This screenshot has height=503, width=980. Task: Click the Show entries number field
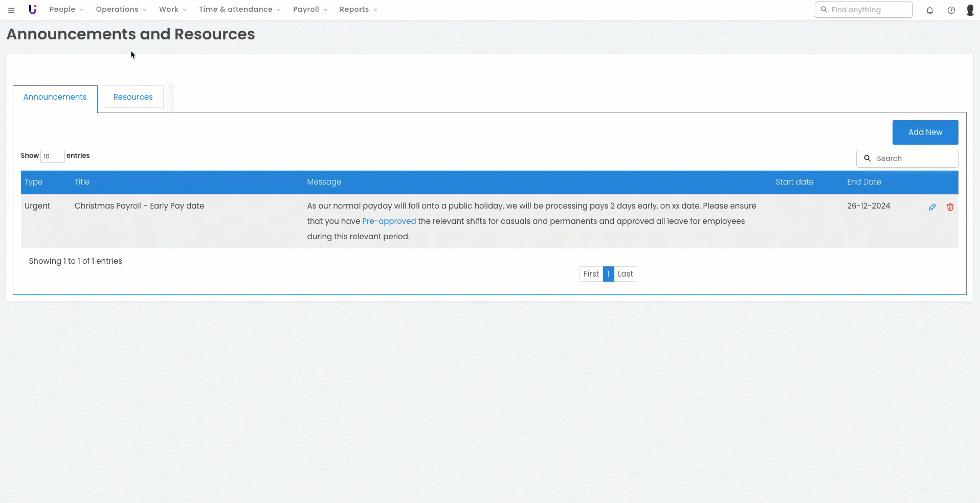(x=52, y=156)
